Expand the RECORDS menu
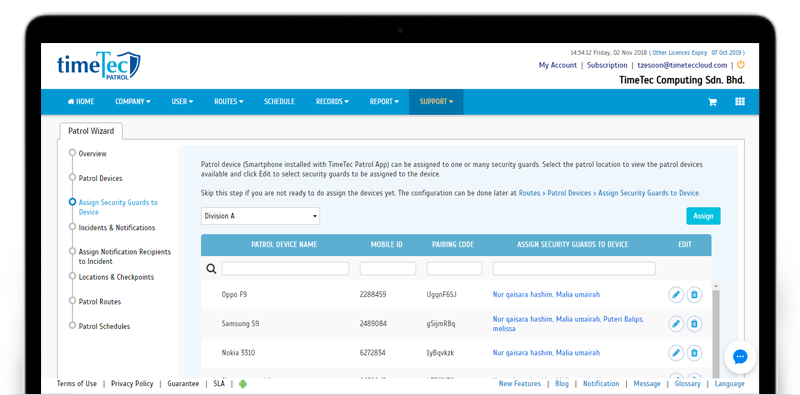 pyautogui.click(x=332, y=102)
